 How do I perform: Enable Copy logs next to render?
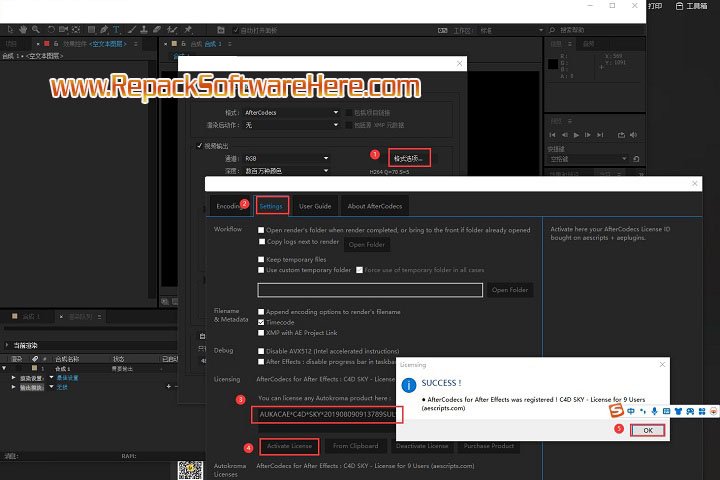pyautogui.click(x=262, y=242)
